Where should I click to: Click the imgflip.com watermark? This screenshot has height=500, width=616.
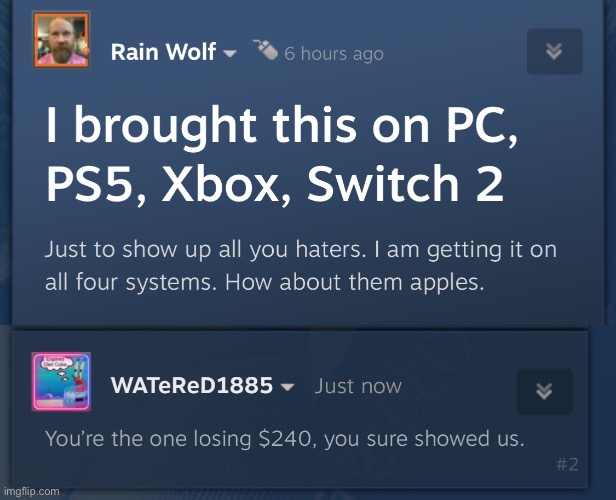click(31, 491)
